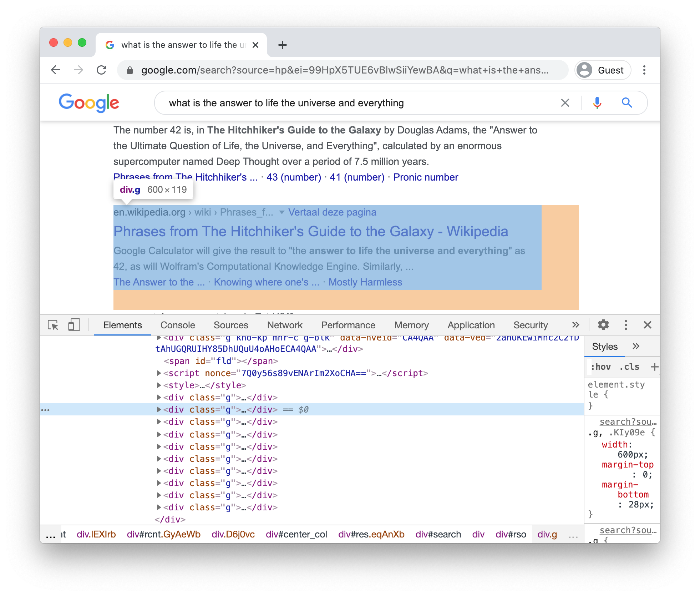700x596 pixels.
Task: Open 'Phrases from The Hitchhiker's Guide' Wikipedia result
Action: pos(310,231)
